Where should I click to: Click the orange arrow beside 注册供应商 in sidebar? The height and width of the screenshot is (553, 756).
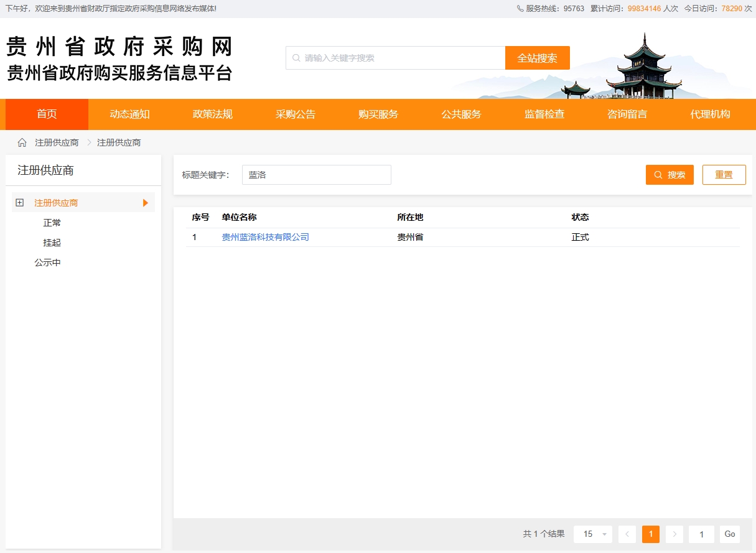tap(146, 202)
